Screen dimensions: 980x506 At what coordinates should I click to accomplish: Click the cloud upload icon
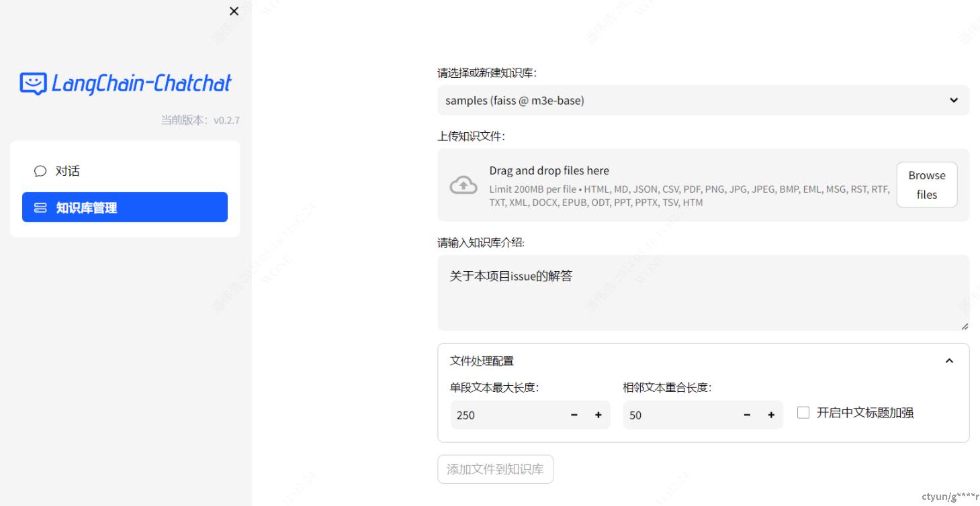tap(463, 185)
